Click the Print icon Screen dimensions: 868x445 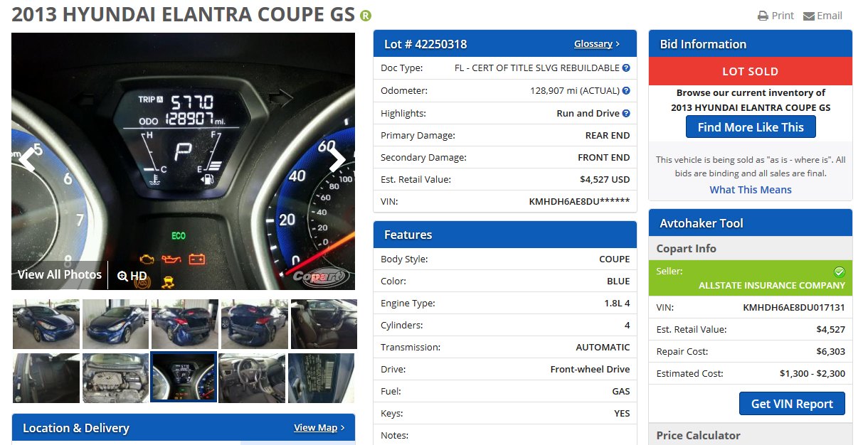763,16
